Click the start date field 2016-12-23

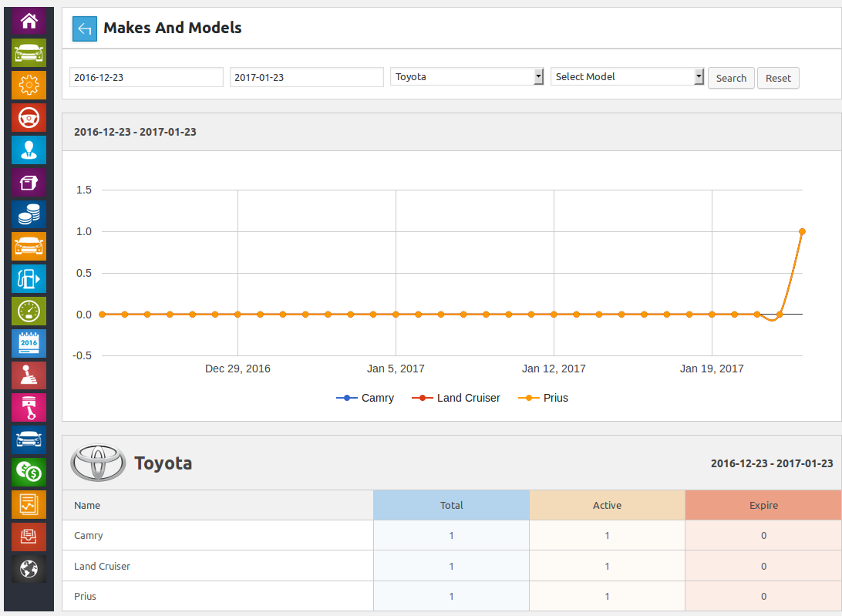pyautogui.click(x=146, y=77)
